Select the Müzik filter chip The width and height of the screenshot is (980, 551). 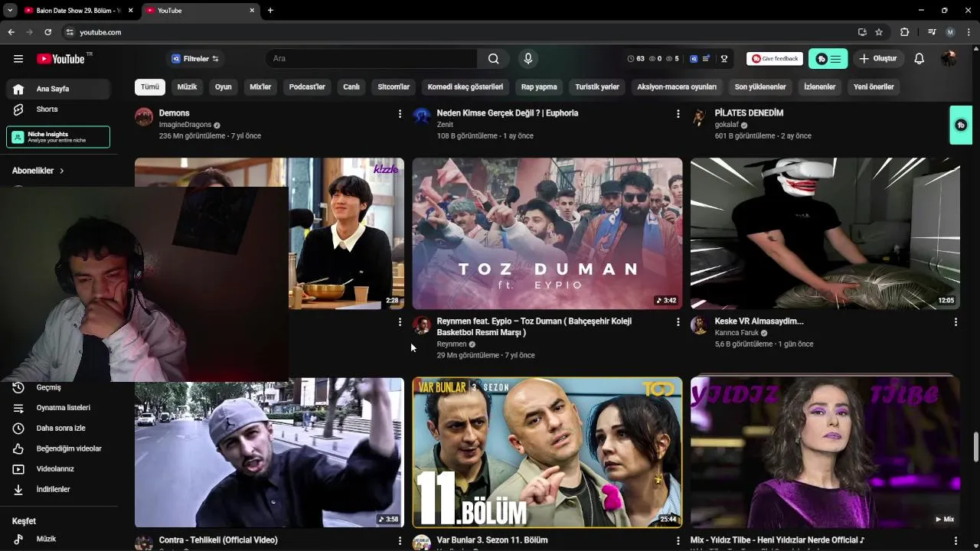pyautogui.click(x=187, y=87)
